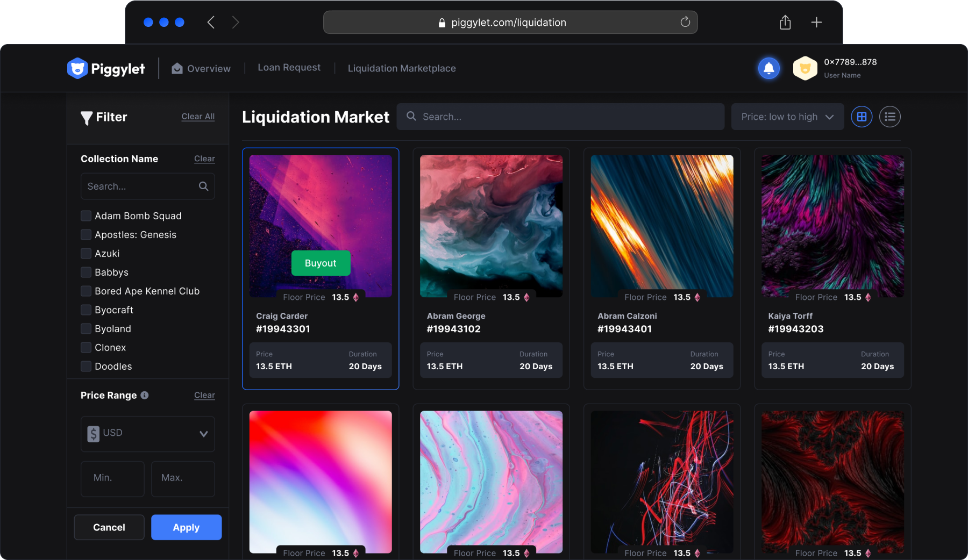Click ETH icon on Kaiya Torff card
The width and height of the screenshot is (968, 560).
click(868, 297)
